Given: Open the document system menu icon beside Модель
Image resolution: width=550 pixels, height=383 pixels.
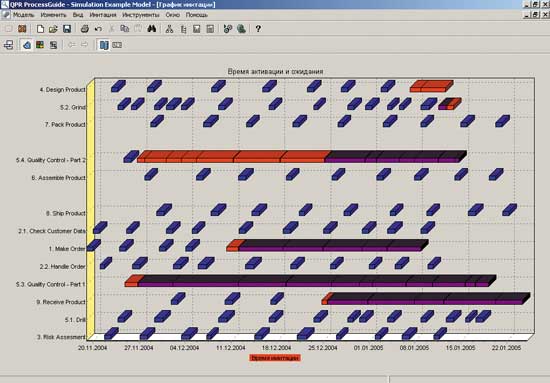Looking at the screenshot, I should pos(6,15).
